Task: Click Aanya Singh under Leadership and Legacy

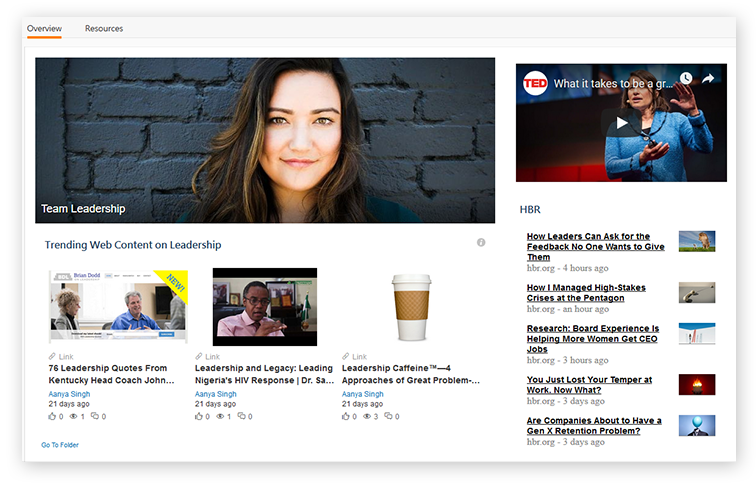Action: click(216, 394)
